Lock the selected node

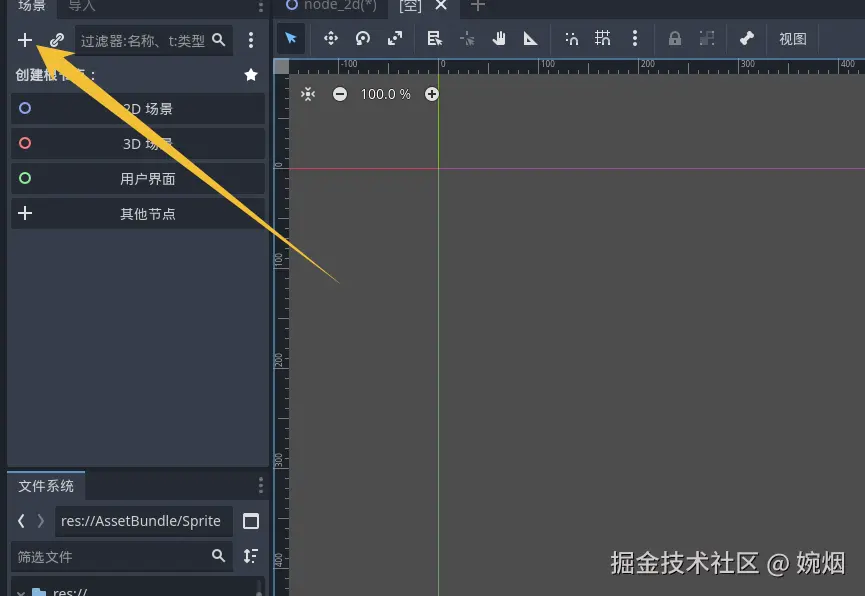[x=675, y=39]
